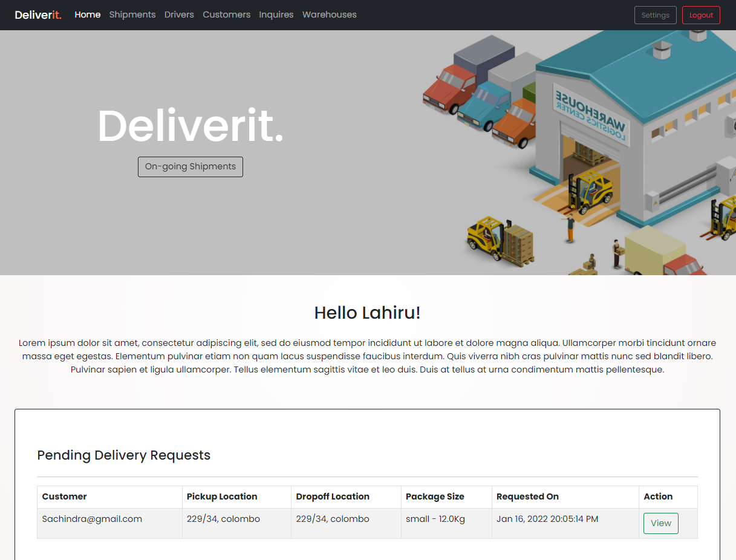Go to Warehouses
This screenshot has height=560, width=736.
coord(330,15)
